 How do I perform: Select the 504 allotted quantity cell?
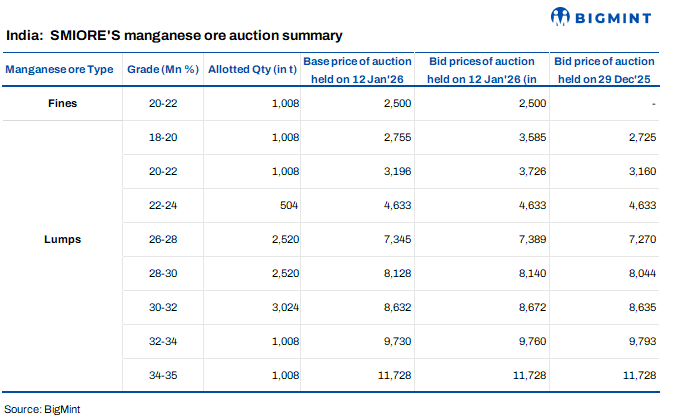click(289, 205)
